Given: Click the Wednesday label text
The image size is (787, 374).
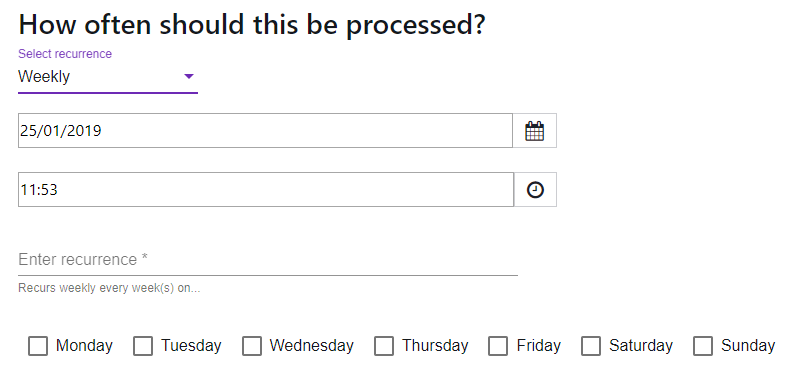Looking at the screenshot, I should pyautogui.click(x=312, y=346).
